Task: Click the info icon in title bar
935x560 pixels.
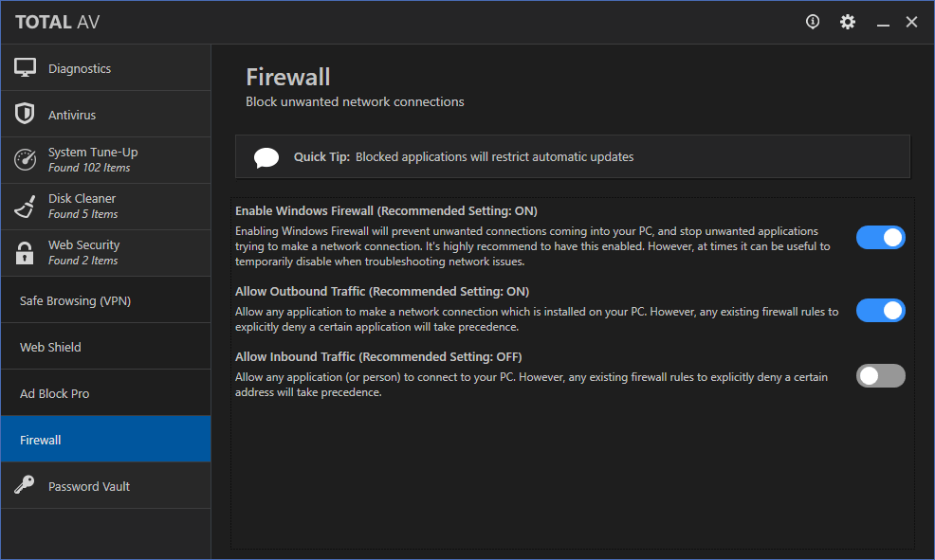Action: (x=812, y=22)
